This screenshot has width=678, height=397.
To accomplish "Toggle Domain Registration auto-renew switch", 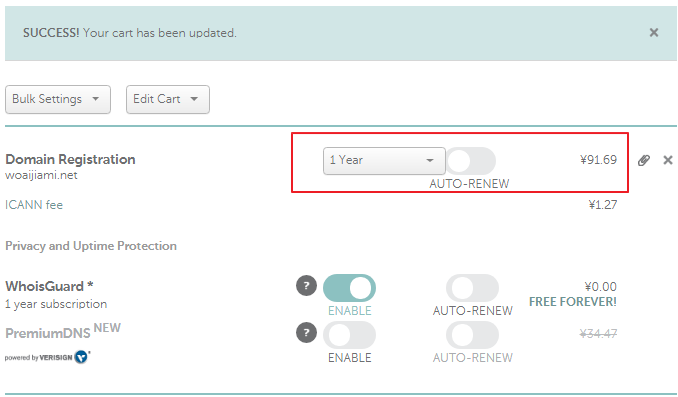I will coord(470,161).
